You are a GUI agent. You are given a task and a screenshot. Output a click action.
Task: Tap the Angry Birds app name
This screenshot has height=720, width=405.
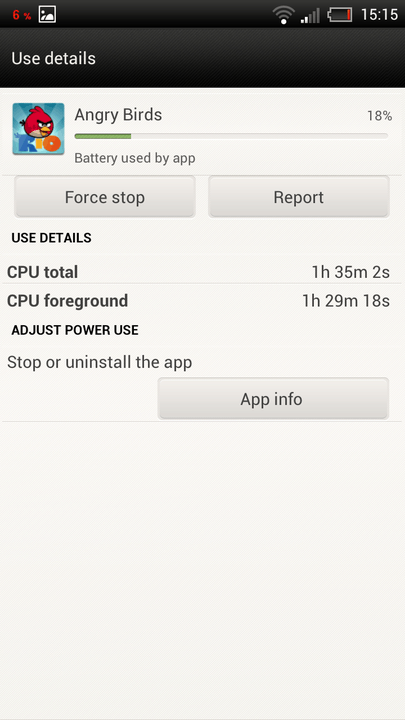118,114
